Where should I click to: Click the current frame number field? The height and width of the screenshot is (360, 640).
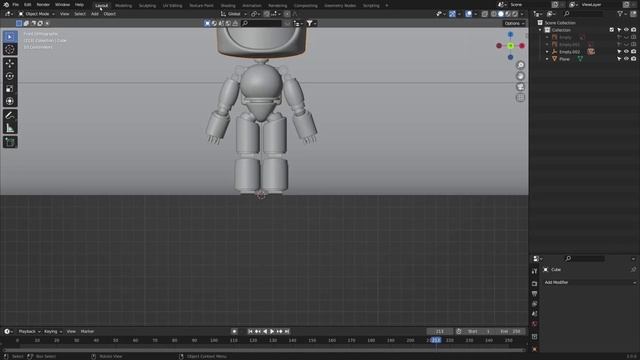click(x=440, y=331)
